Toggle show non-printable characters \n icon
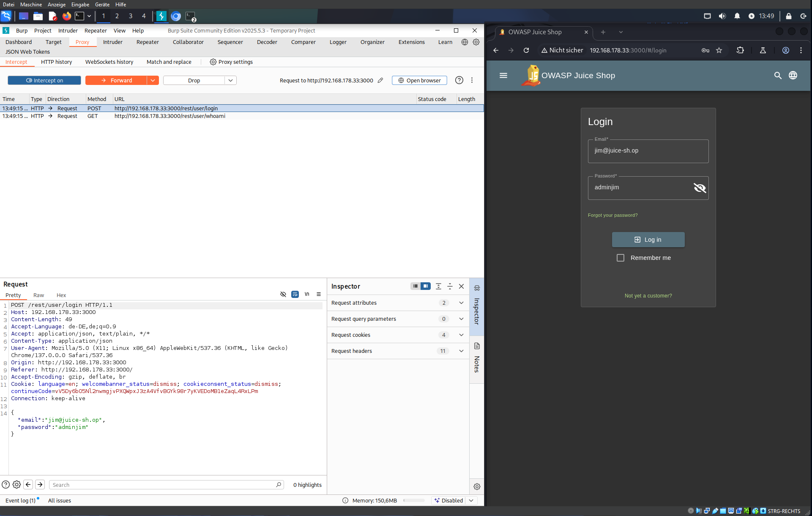This screenshot has height=516, width=812. pyautogui.click(x=307, y=294)
